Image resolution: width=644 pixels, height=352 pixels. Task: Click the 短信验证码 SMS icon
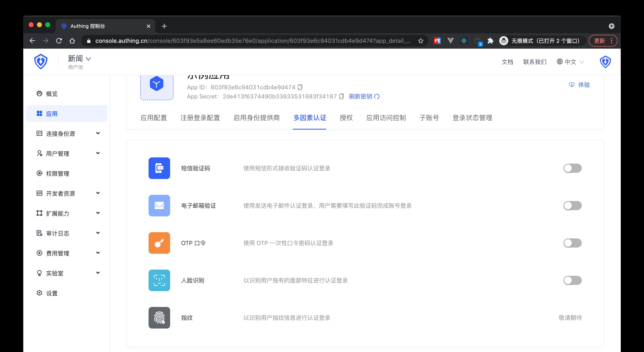(159, 168)
